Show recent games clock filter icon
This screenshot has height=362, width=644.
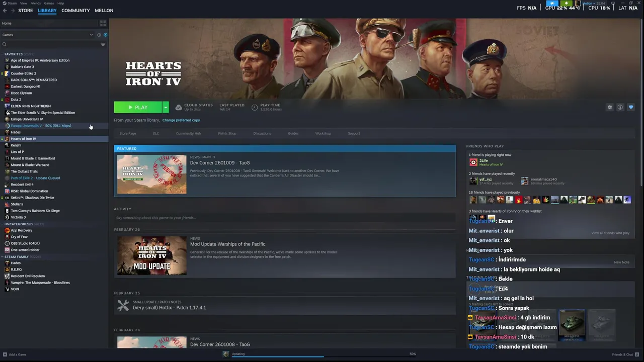(x=99, y=35)
